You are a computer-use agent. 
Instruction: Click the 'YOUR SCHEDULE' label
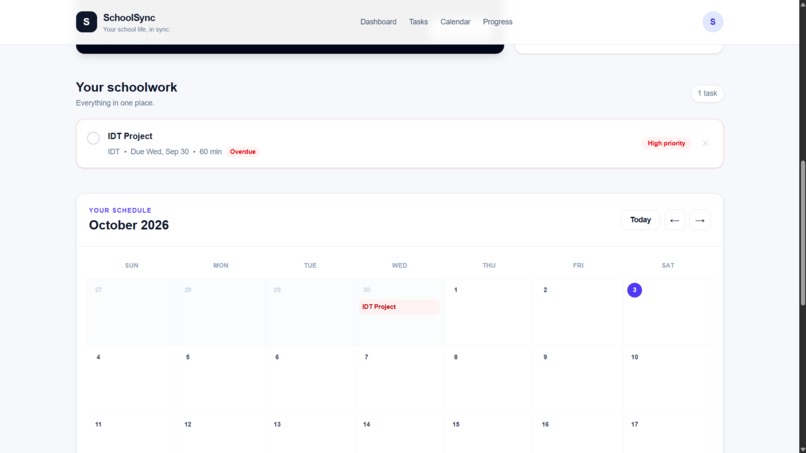pyautogui.click(x=120, y=210)
